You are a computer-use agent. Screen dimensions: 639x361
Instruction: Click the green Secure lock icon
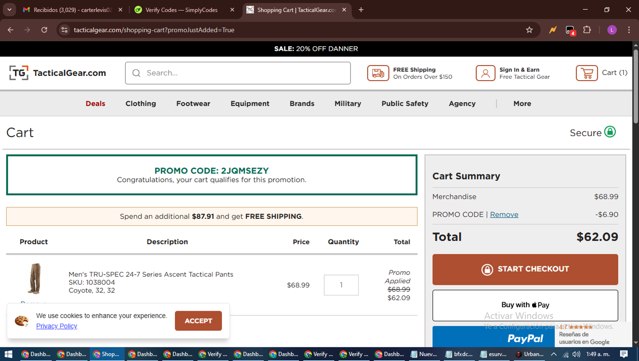tap(610, 132)
